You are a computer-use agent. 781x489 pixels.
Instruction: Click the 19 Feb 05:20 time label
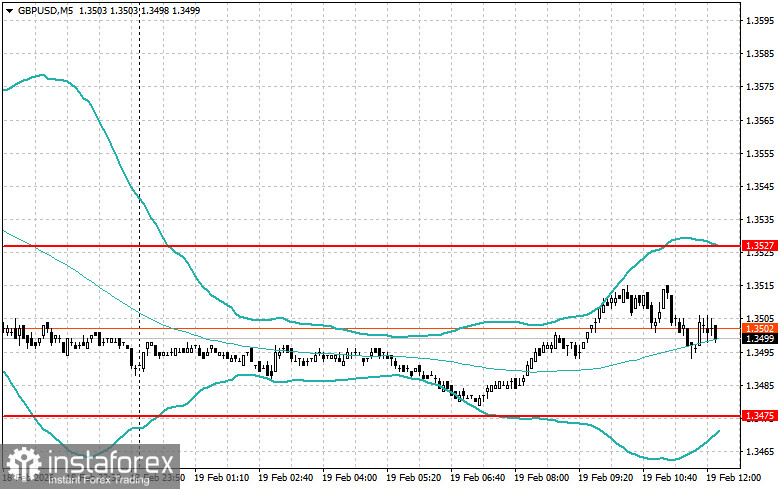pos(413,478)
